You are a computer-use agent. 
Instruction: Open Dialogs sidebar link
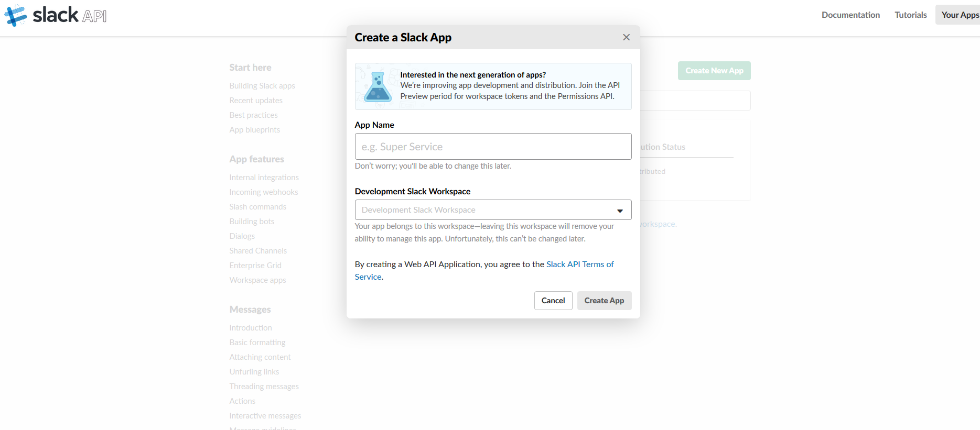coord(242,236)
